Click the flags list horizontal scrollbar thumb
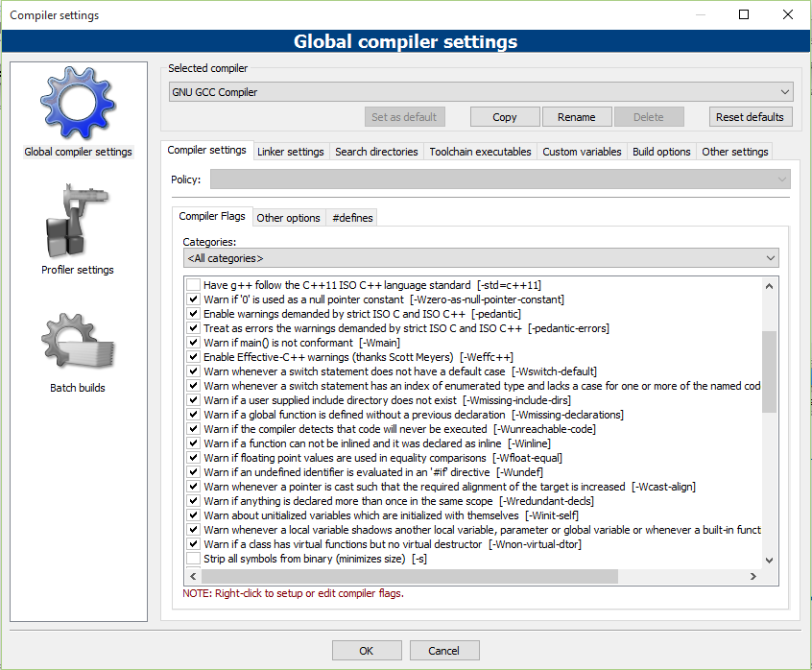 [x=410, y=576]
